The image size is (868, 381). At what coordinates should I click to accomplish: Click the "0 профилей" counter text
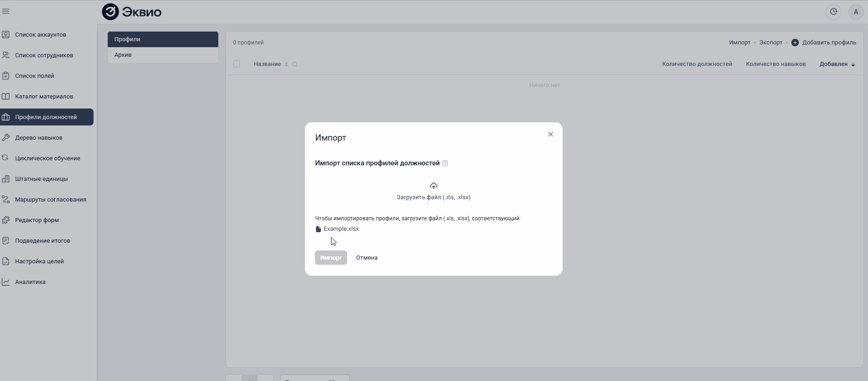[x=248, y=43]
